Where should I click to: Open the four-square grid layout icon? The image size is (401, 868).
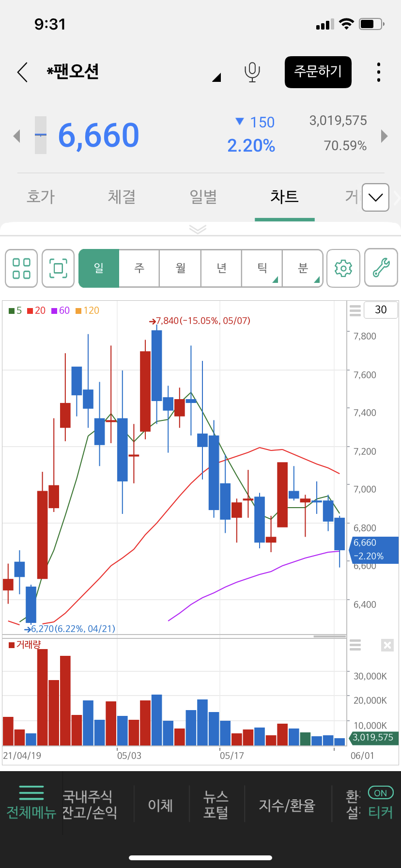tap(21, 268)
